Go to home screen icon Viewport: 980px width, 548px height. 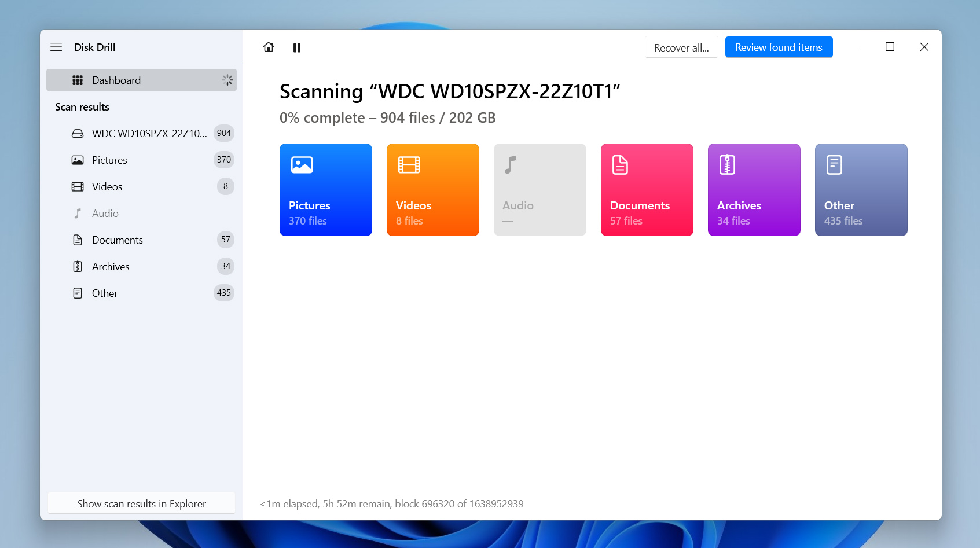(269, 47)
